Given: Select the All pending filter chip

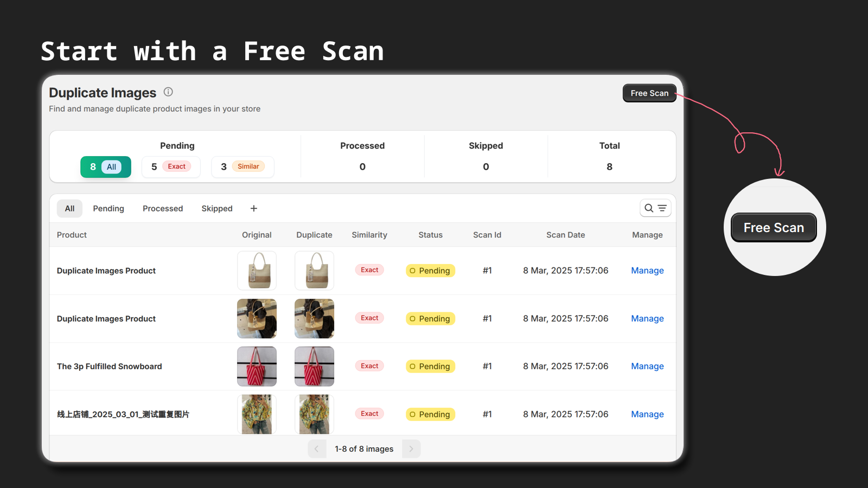Looking at the screenshot, I should point(105,166).
